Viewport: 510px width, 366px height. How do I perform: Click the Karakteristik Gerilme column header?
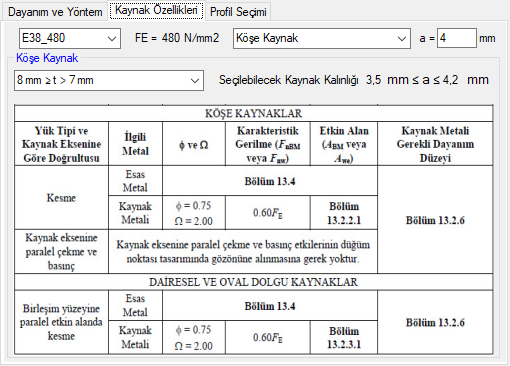pyautogui.click(x=268, y=144)
